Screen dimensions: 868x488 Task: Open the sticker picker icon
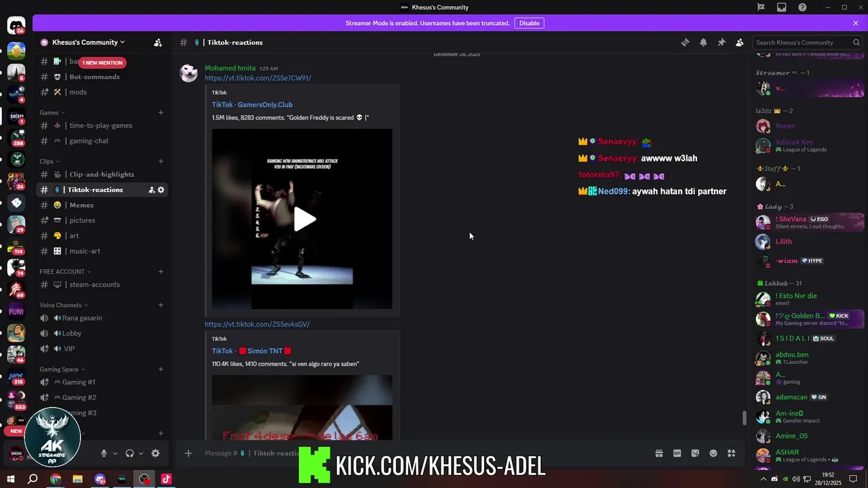695,453
